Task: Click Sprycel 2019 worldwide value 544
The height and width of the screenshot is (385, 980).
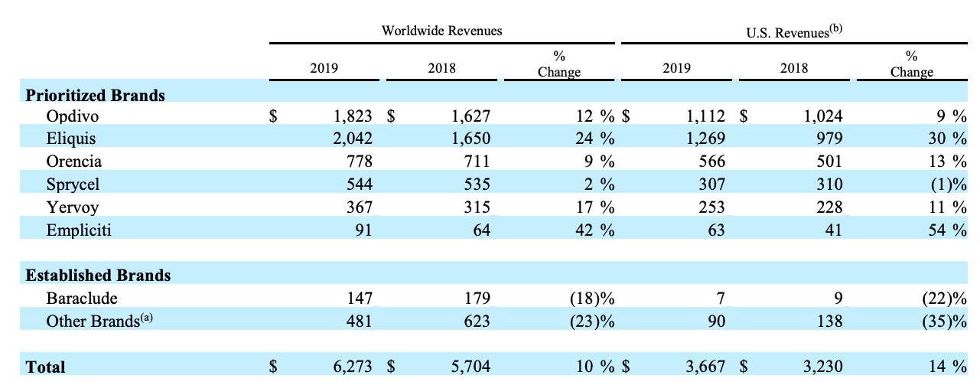Action: (x=359, y=184)
